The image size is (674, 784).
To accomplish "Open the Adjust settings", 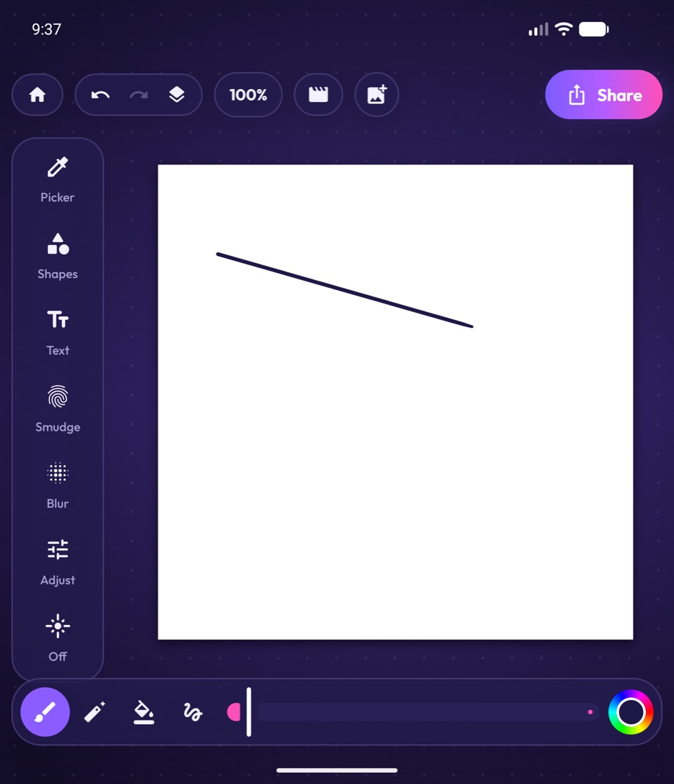I will click(58, 562).
